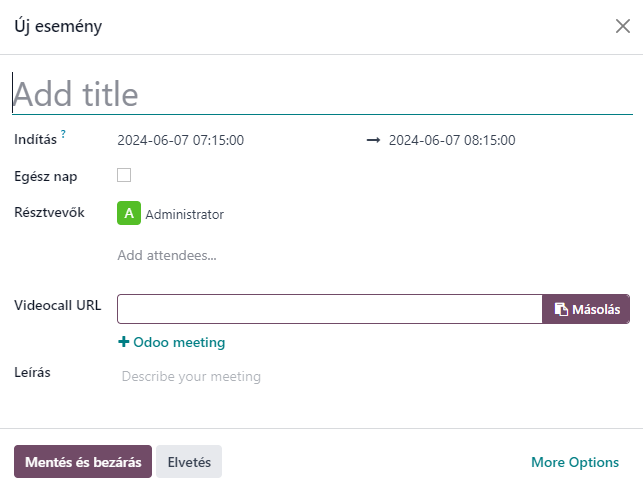
Task: Click the Add title input field
Action: (x=322, y=94)
